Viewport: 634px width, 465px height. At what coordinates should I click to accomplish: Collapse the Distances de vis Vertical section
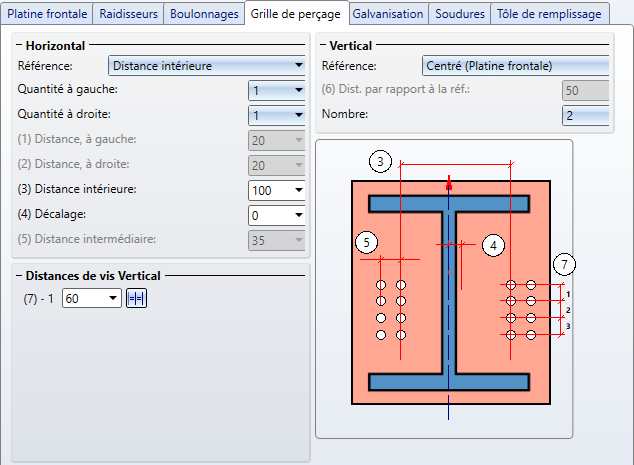pyautogui.click(x=21, y=275)
